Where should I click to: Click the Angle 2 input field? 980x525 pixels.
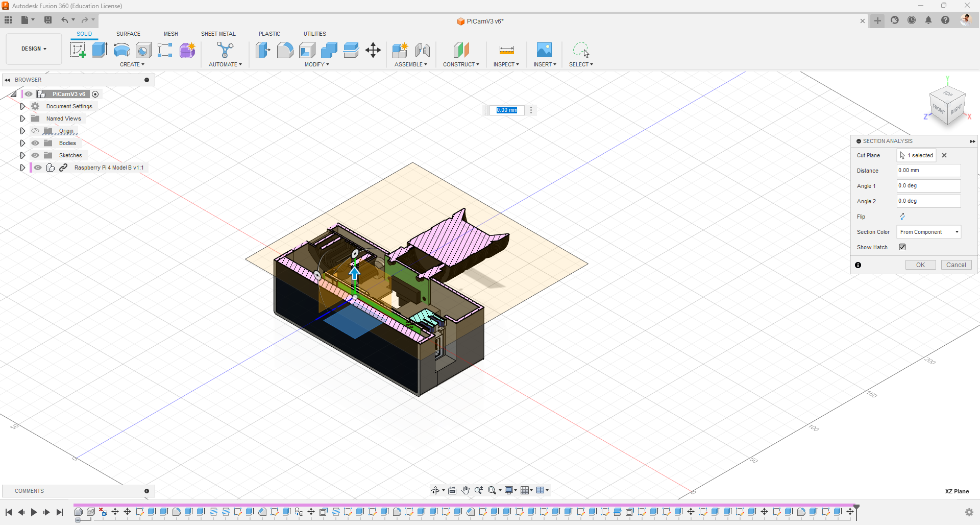click(x=929, y=201)
